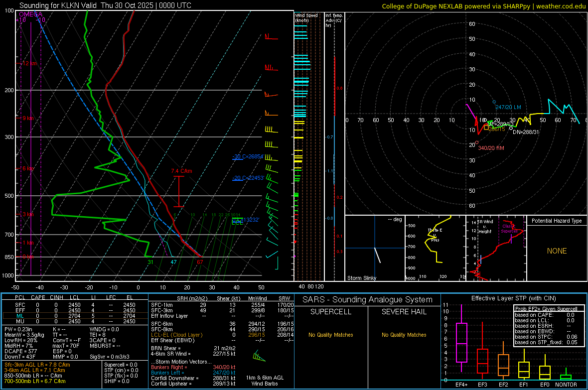Open the Theta-E v. Pres inset plot
588x390 pixels.
point(436,248)
